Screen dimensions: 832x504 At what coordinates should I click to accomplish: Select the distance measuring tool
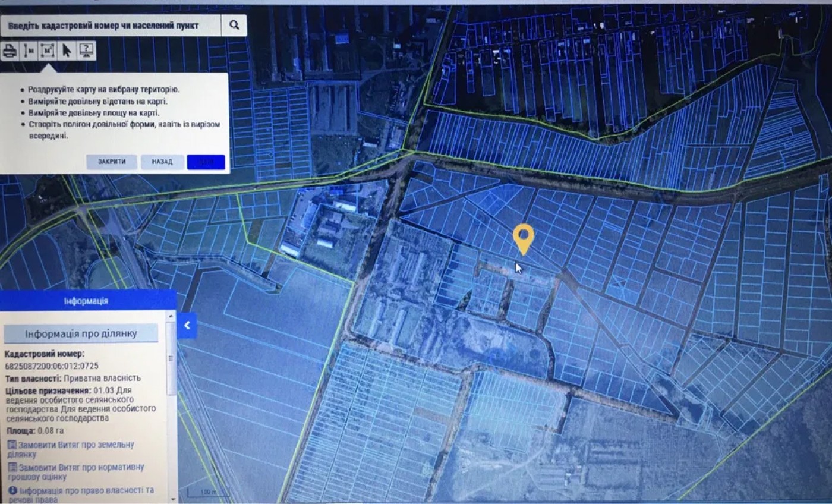click(x=28, y=51)
